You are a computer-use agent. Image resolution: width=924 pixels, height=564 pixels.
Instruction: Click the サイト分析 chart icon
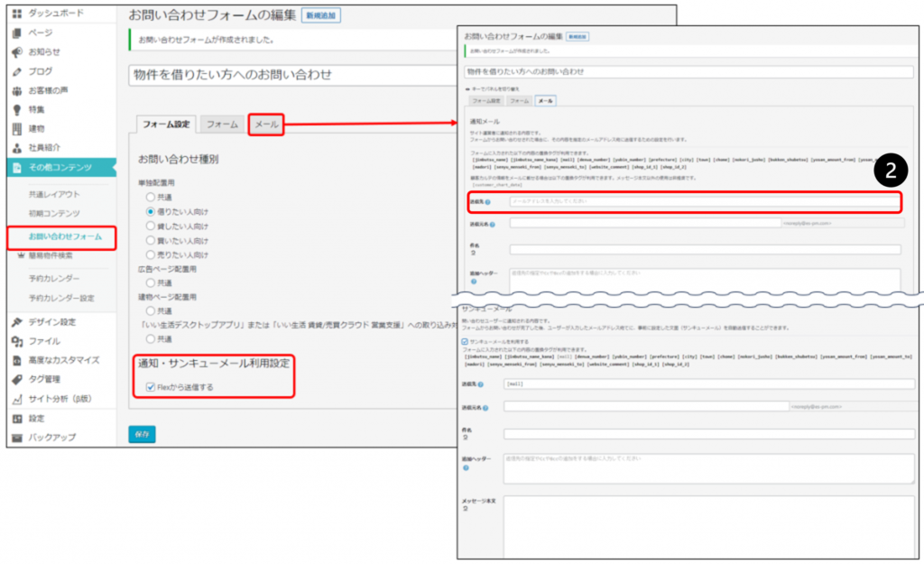(x=17, y=398)
